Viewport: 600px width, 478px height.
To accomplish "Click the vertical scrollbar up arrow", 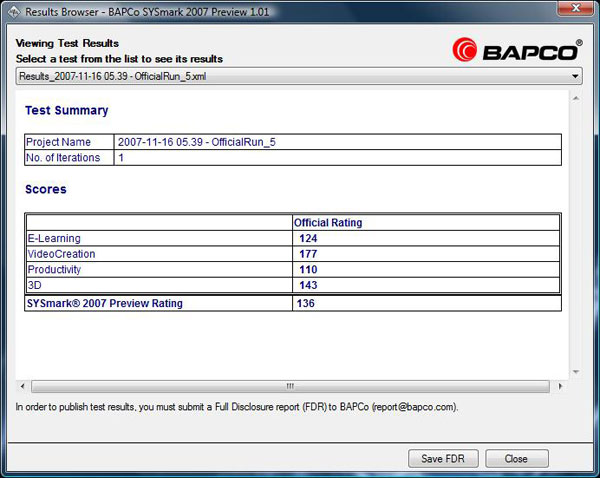I will [576, 98].
